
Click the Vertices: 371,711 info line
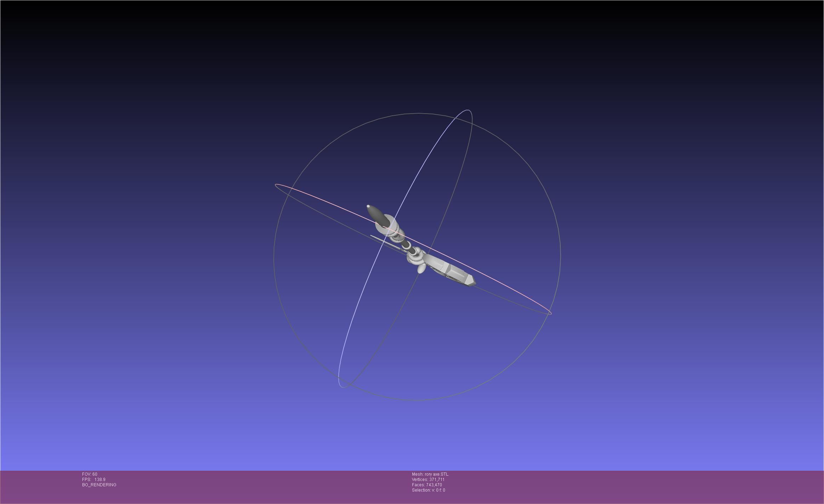(428, 480)
